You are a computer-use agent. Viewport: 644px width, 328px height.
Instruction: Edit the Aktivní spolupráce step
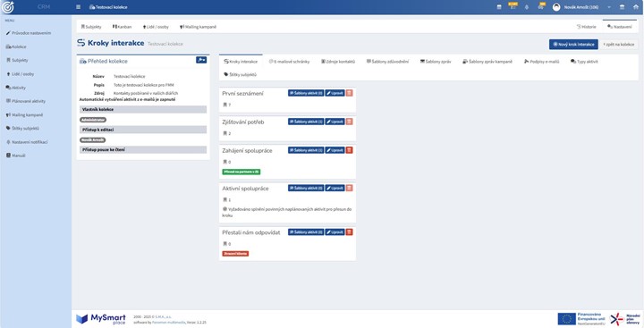pyautogui.click(x=335, y=188)
